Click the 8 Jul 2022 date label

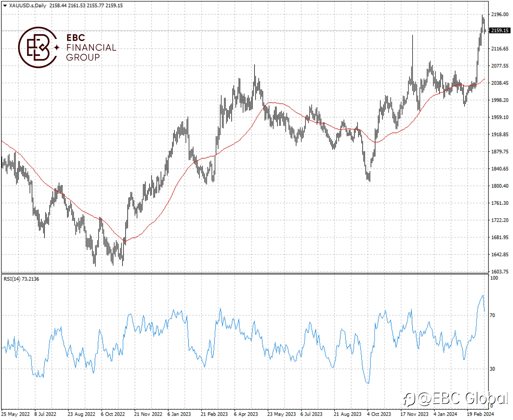[x=45, y=414]
